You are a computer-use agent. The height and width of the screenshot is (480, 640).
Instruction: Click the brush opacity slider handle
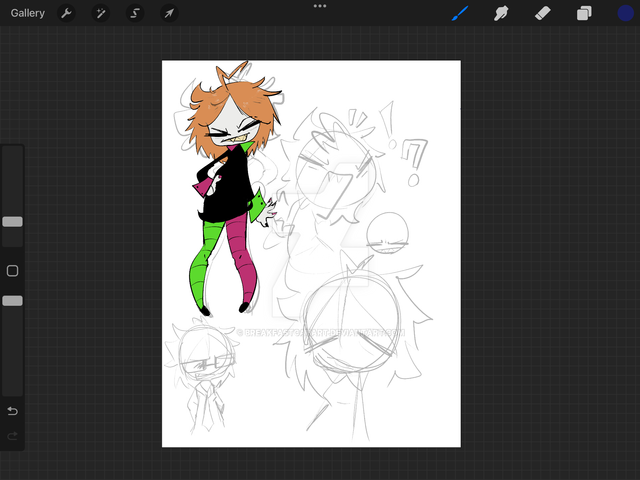13,301
